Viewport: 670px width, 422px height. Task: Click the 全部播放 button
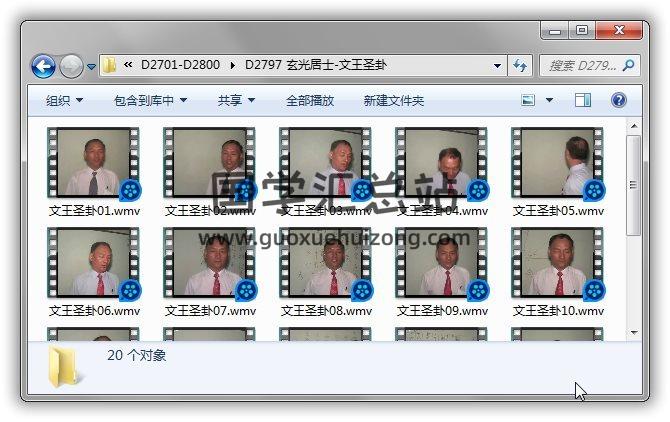[310, 101]
